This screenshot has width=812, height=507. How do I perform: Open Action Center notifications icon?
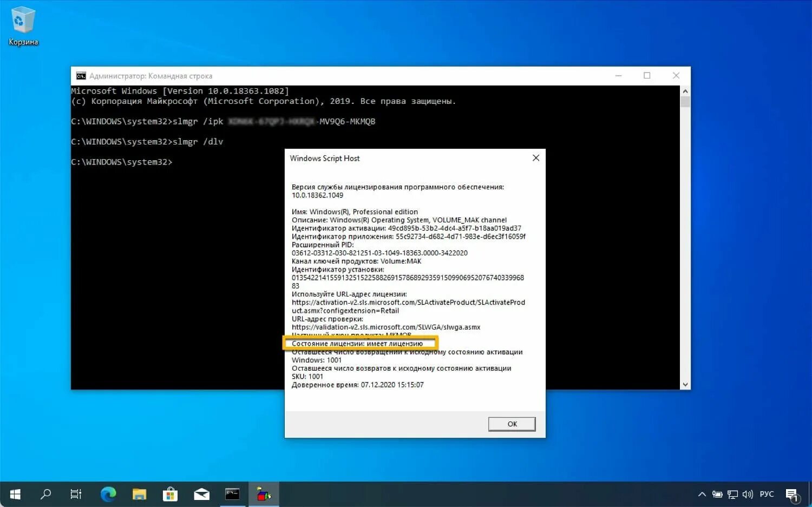tap(792, 495)
